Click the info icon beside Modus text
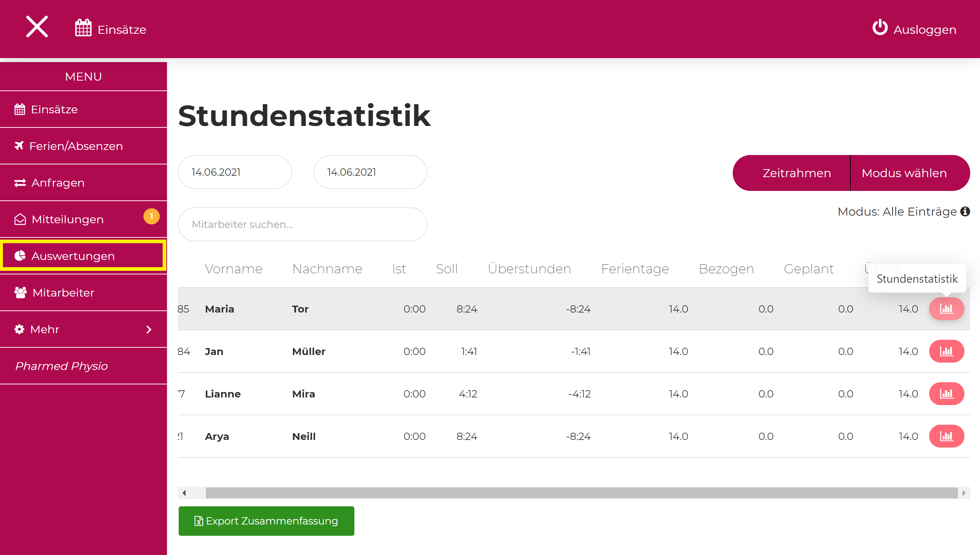 tap(965, 211)
